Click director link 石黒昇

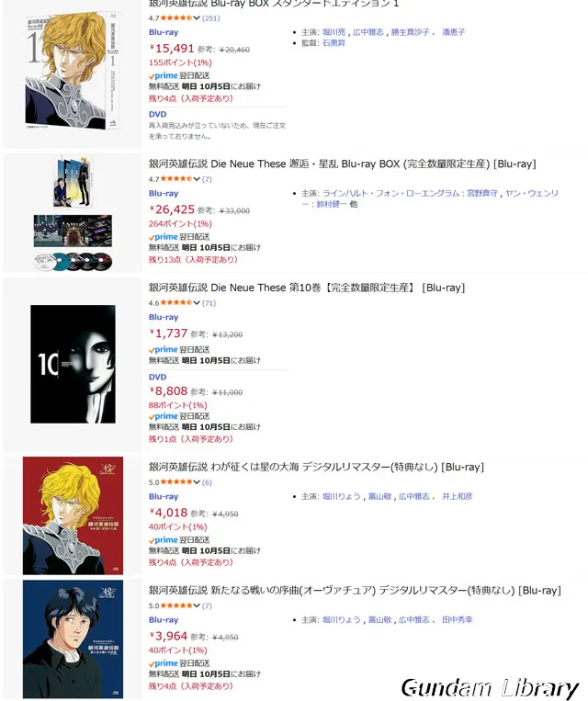[334, 43]
